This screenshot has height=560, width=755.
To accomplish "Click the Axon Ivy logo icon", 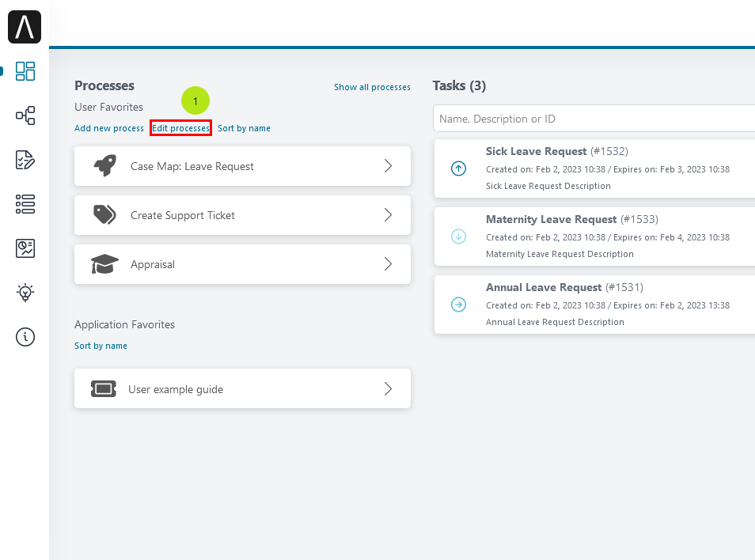I will (25, 27).
